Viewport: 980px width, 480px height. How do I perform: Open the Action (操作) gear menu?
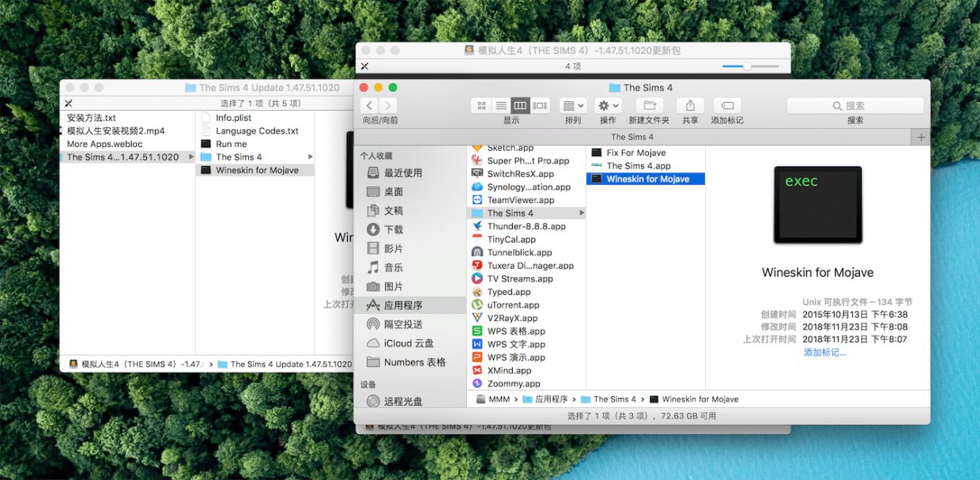point(608,105)
